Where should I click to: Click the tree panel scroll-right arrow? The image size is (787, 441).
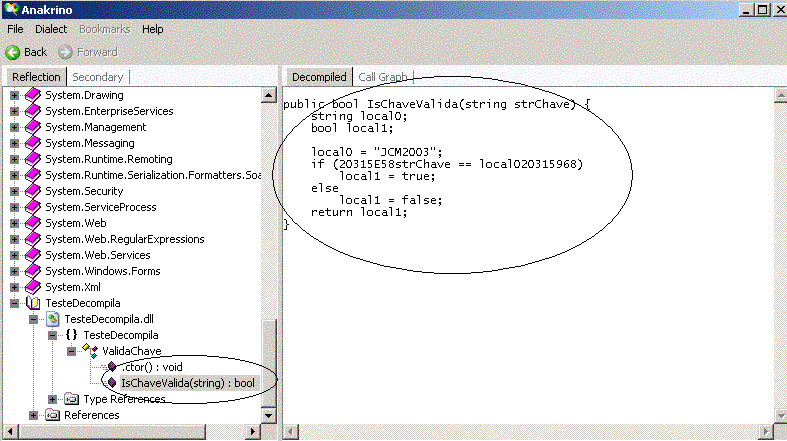253,431
